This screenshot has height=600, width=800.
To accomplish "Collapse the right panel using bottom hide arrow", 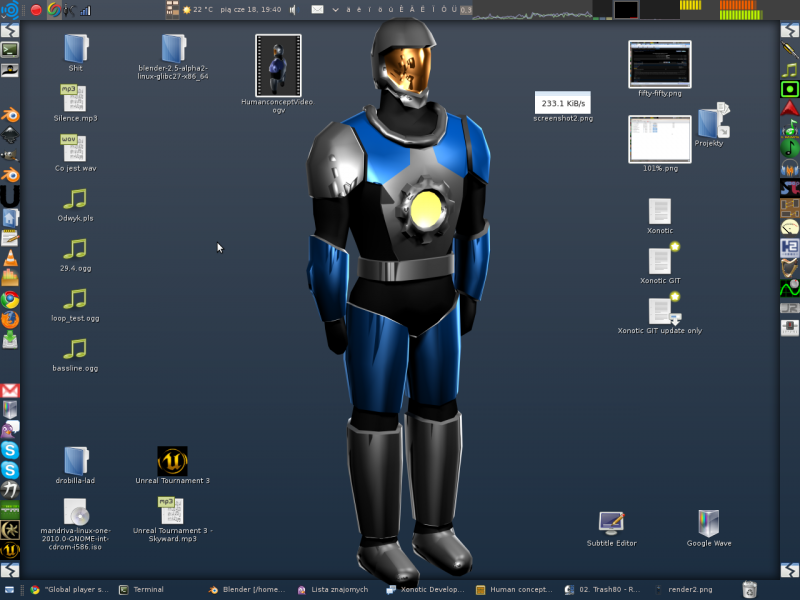I will 790,570.
